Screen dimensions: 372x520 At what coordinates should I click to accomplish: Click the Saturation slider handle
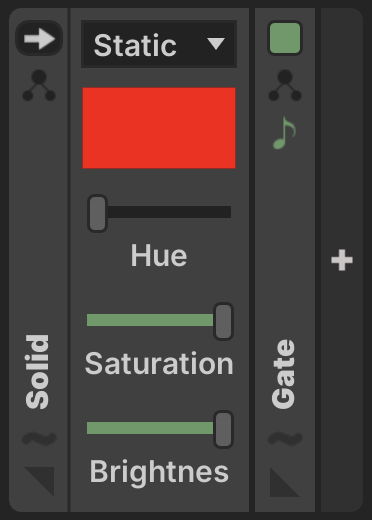223,321
